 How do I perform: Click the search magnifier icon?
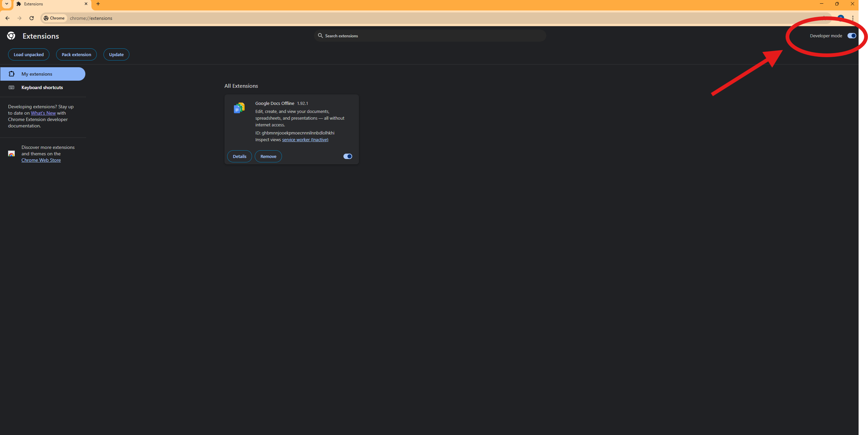click(320, 36)
